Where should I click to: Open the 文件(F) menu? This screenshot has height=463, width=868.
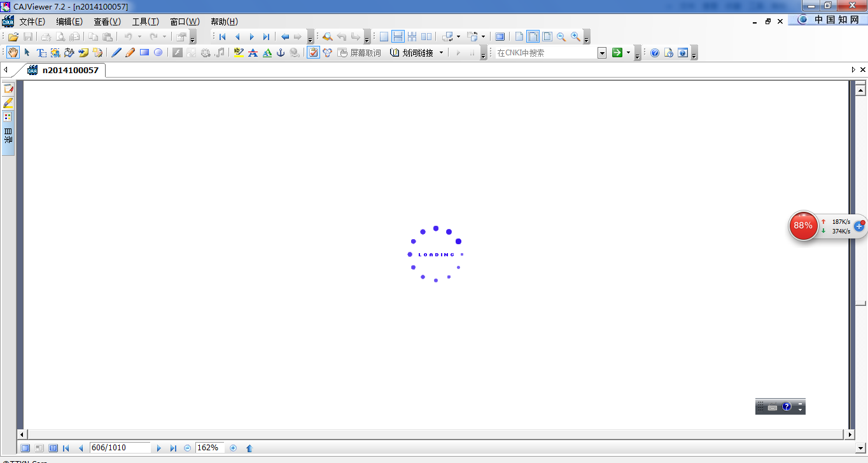coord(32,22)
